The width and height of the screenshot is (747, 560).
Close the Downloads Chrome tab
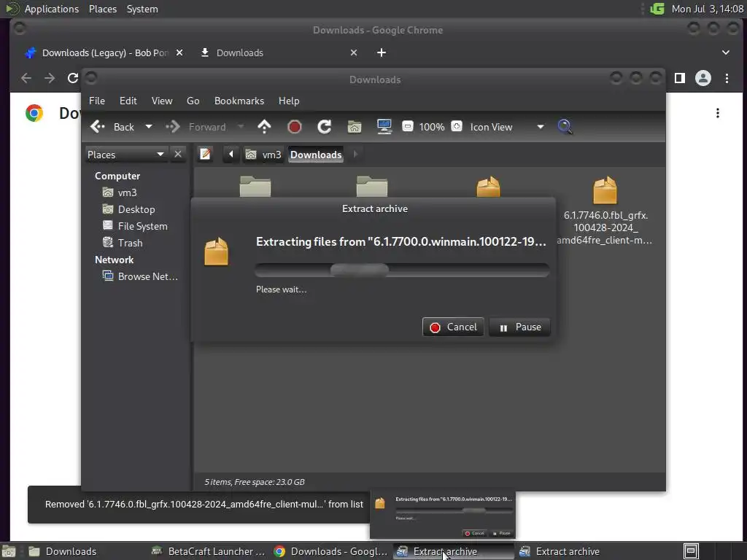pyautogui.click(x=354, y=52)
